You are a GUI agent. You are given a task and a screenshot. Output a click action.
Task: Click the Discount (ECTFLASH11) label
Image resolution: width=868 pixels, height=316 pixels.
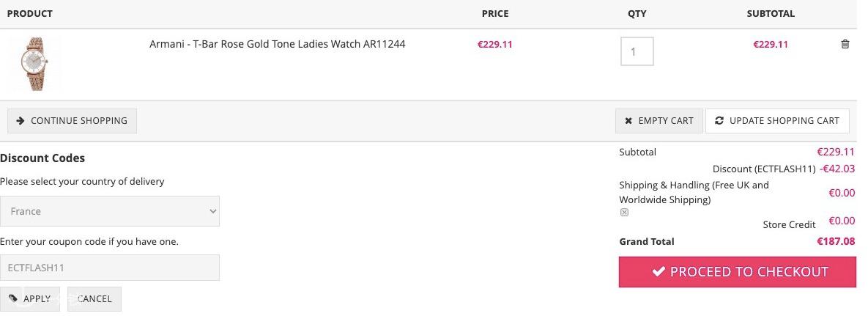tap(763, 169)
